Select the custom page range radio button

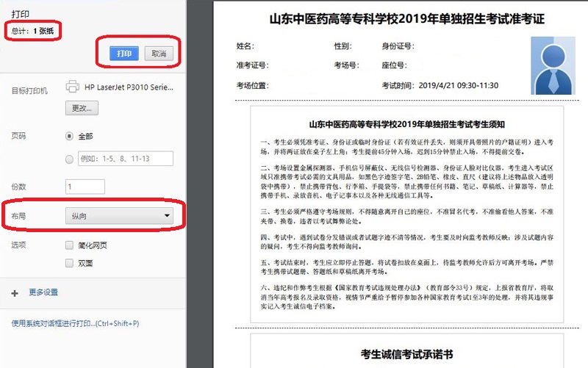point(69,159)
